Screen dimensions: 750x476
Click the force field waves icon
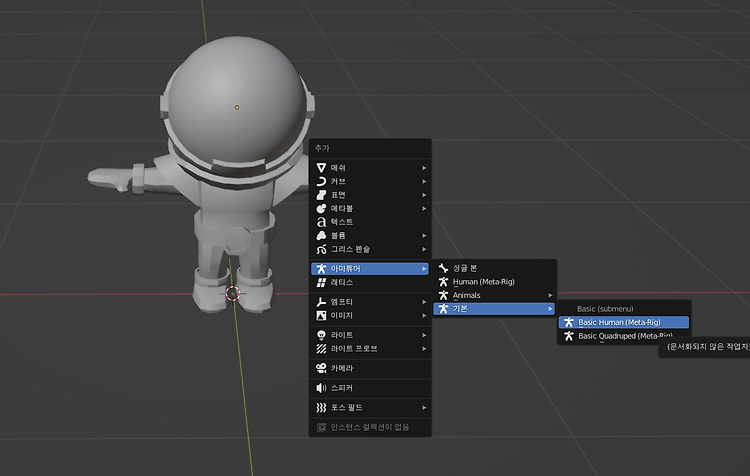(321, 408)
